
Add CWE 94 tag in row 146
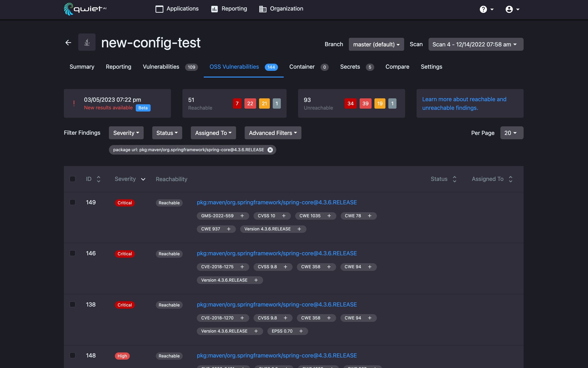point(370,267)
